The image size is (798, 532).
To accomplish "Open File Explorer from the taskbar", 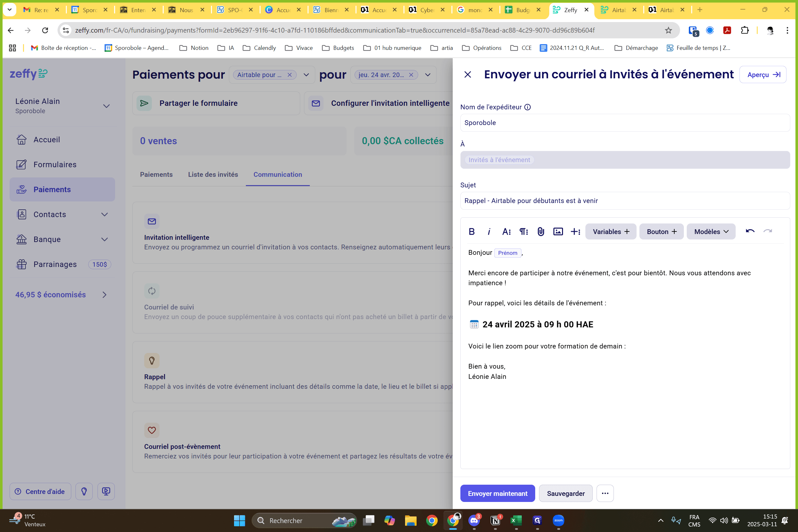I will point(411,520).
